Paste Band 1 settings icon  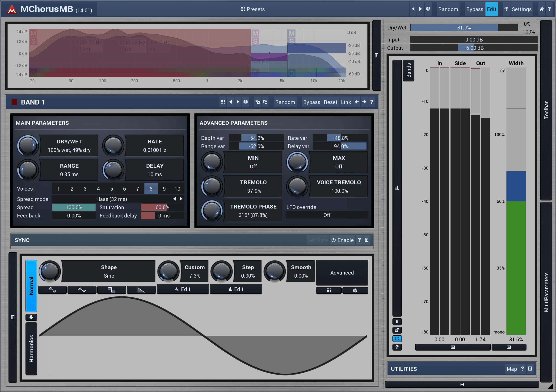click(x=265, y=102)
